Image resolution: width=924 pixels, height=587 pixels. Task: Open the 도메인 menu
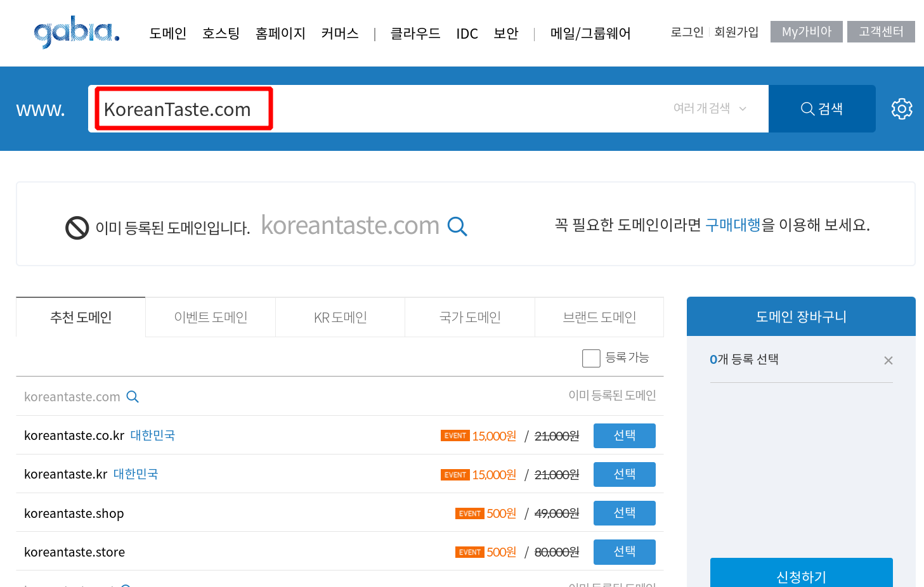[168, 33]
